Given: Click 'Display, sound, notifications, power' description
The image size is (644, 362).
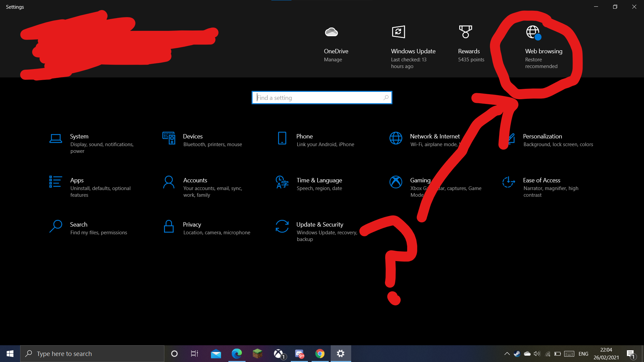Looking at the screenshot, I should 102,148.
